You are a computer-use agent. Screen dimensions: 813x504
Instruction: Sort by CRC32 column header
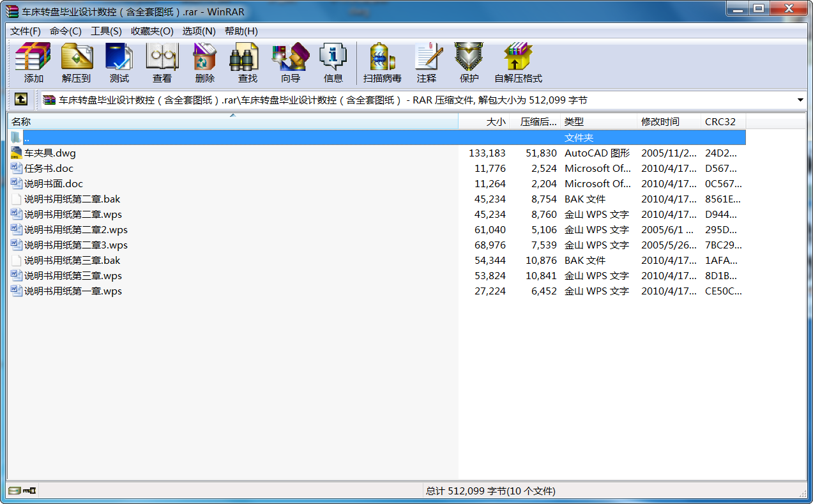pos(724,121)
